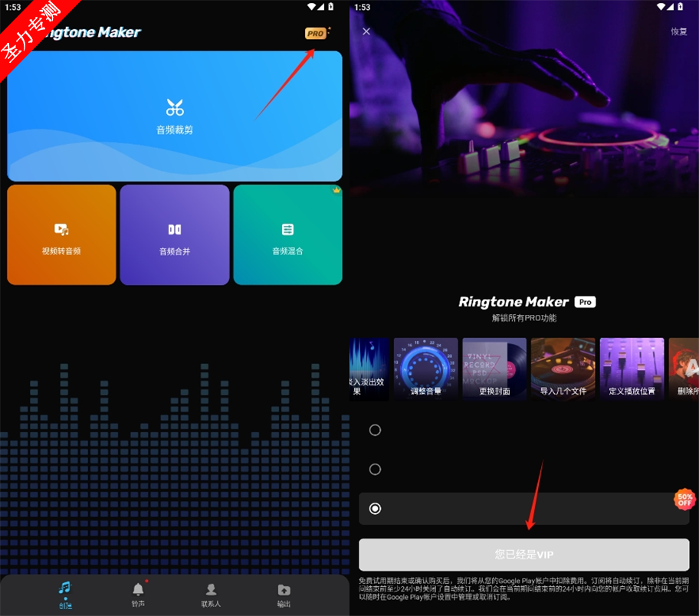
Task: Switch to the 创建 tab
Action: click(x=66, y=595)
